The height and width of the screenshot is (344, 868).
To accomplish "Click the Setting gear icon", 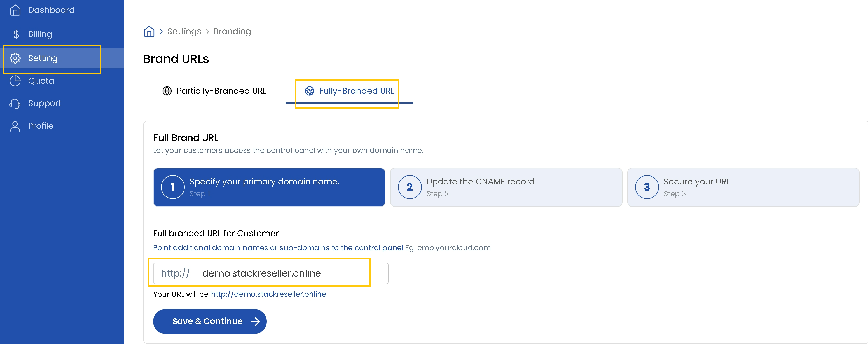I will tap(15, 58).
